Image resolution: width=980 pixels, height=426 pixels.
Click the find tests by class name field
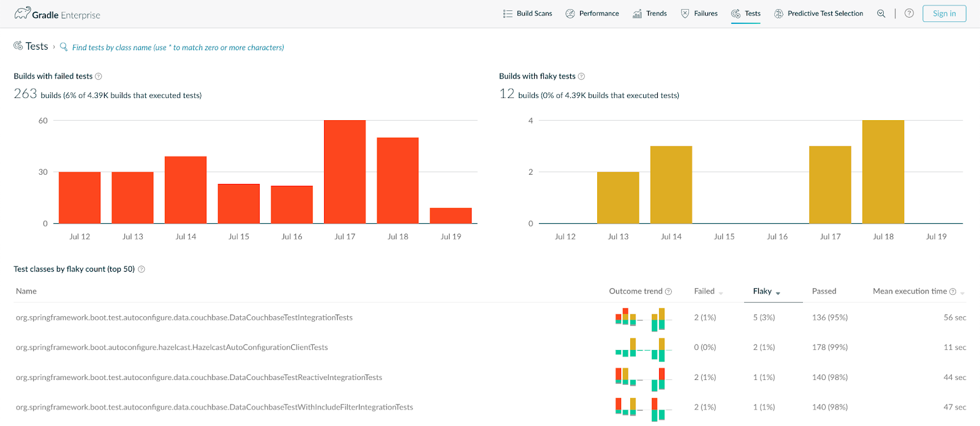[178, 47]
